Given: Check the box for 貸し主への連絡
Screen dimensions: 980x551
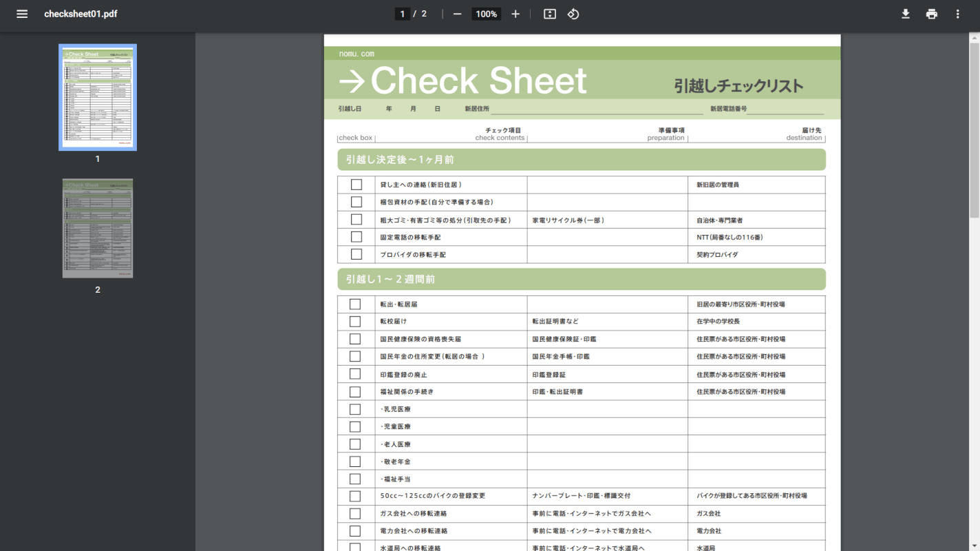Looking at the screenshot, I should tap(356, 185).
